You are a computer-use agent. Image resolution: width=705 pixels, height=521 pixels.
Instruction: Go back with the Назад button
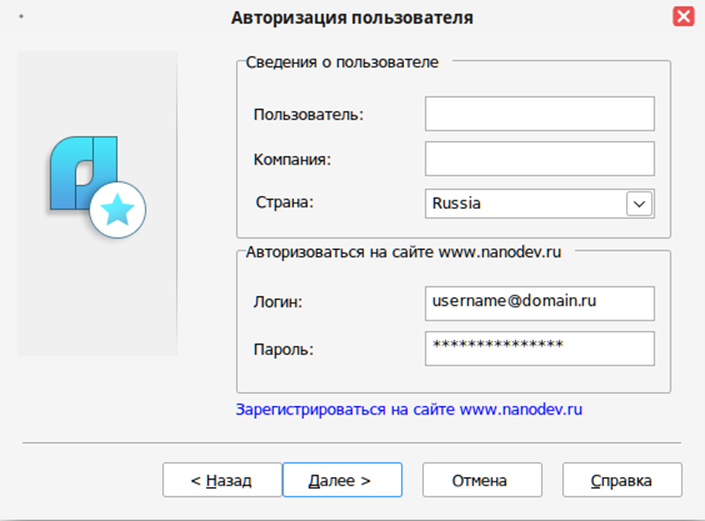click(222, 480)
